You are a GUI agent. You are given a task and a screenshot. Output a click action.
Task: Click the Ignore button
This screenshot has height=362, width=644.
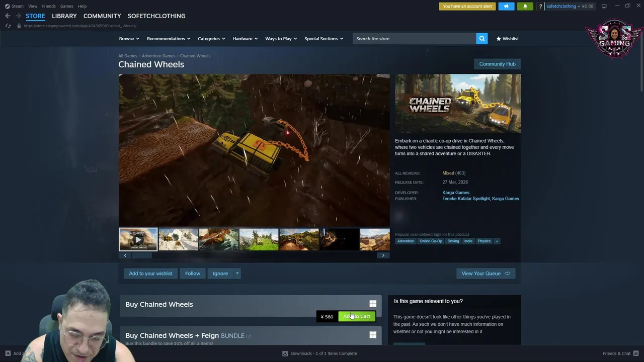(x=220, y=274)
